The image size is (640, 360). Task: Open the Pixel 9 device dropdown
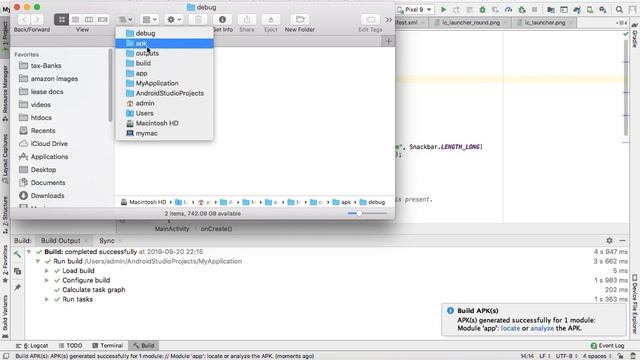(x=415, y=9)
